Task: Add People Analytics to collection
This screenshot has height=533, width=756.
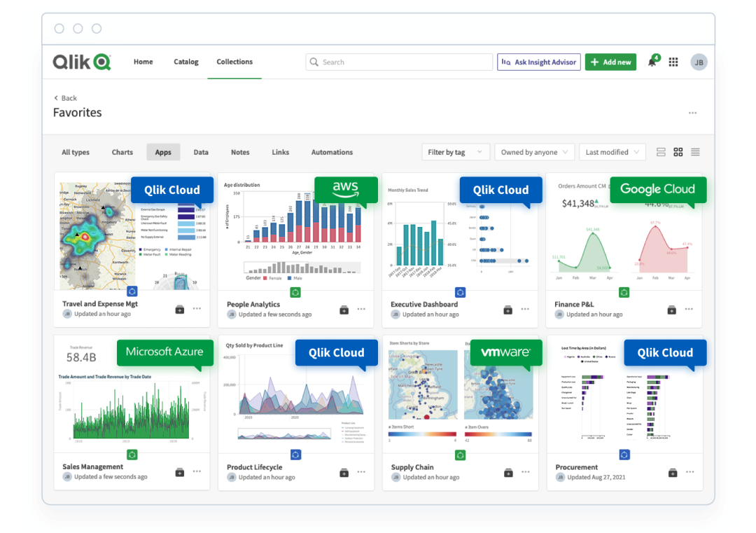Action: [344, 310]
